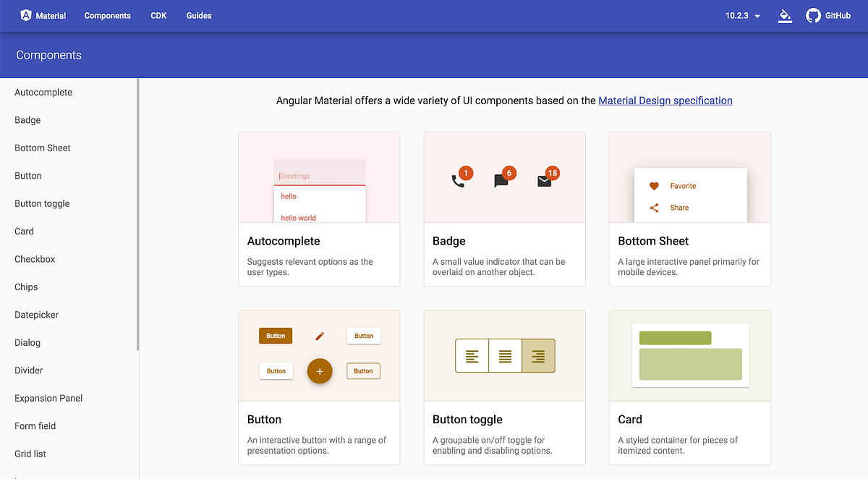The height and width of the screenshot is (479, 868).
Task: Click the sidebar vertical scrollbar
Action: [x=138, y=214]
